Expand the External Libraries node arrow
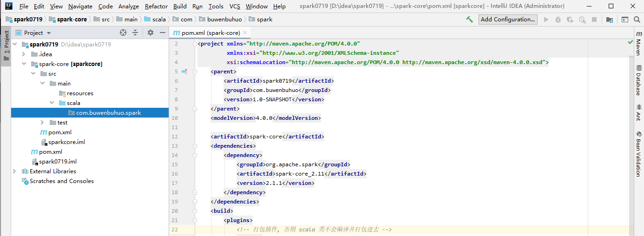 (x=14, y=171)
